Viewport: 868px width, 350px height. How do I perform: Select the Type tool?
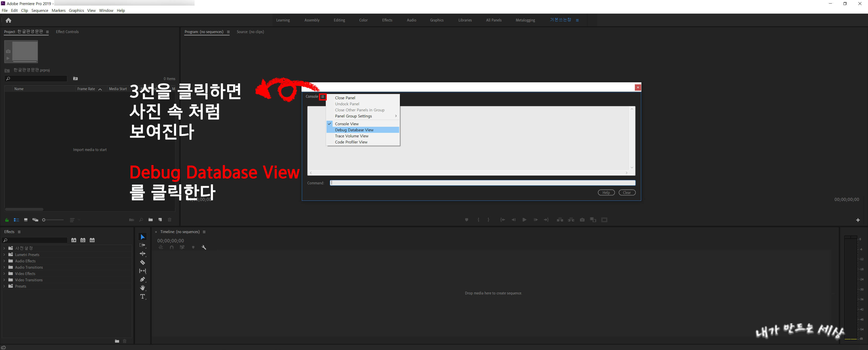pos(143,296)
